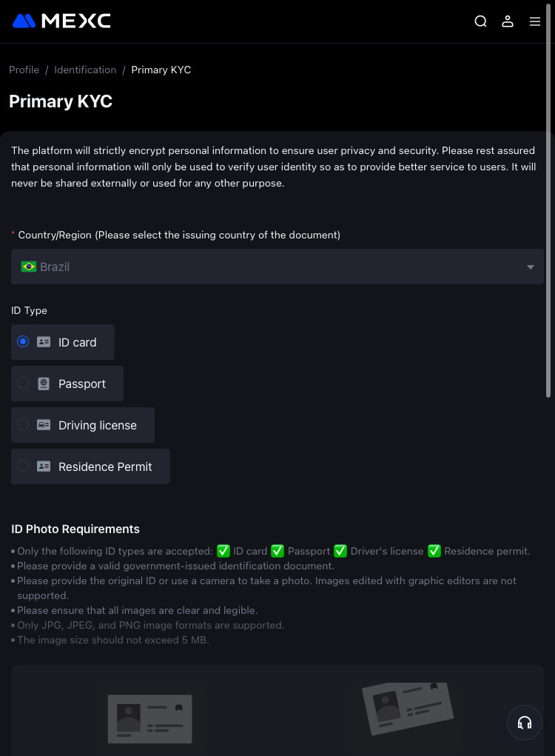
Task: Click the Driving license option icon
Action: click(x=44, y=425)
